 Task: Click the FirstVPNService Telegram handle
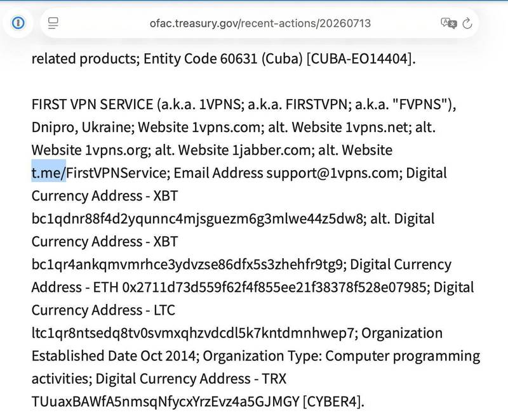click(116, 173)
